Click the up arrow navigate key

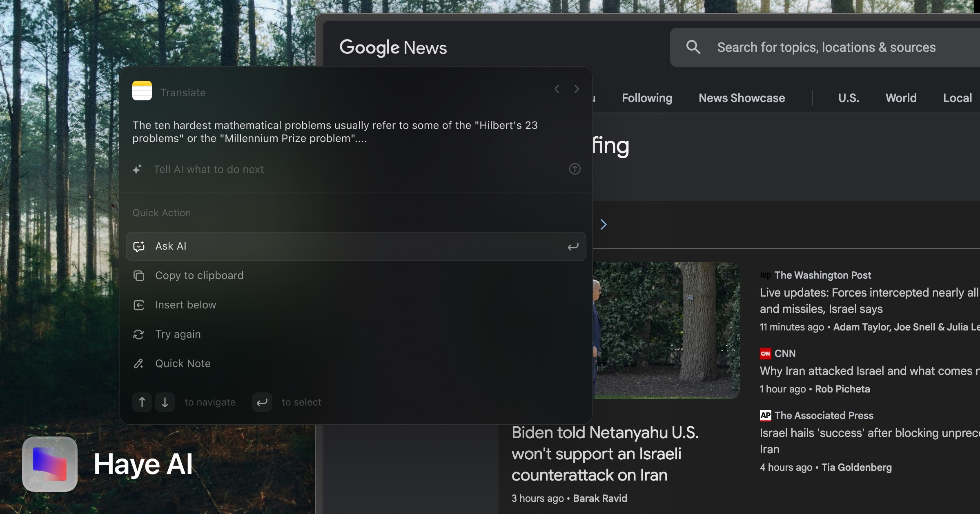point(142,402)
